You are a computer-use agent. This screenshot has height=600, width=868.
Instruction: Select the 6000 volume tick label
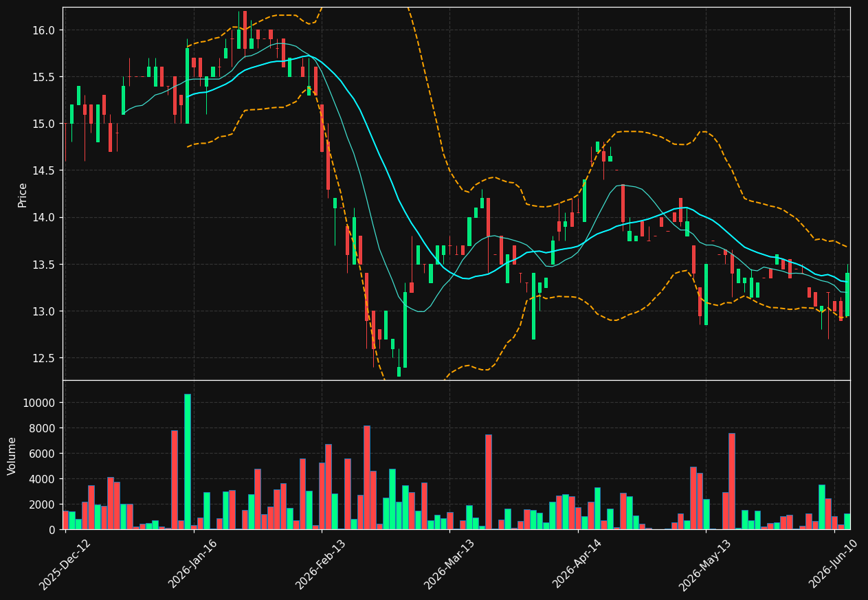click(43, 454)
